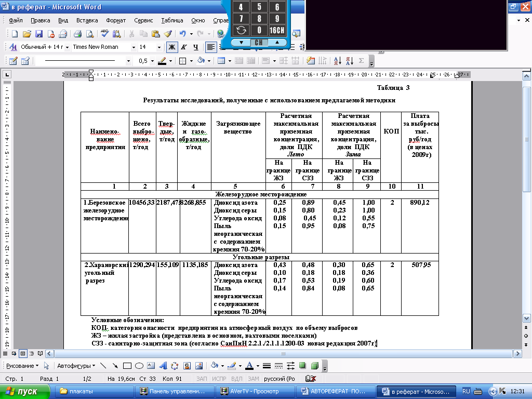Click the AutoSum sigma icon

[362, 61]
